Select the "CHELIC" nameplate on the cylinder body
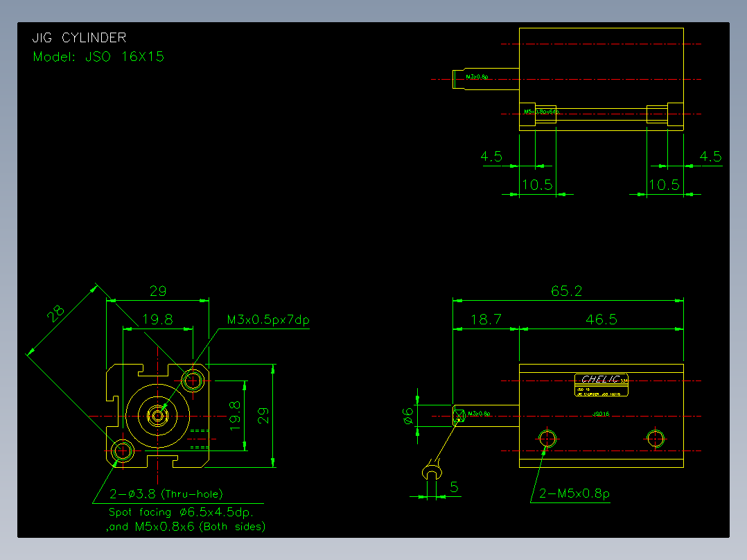 601,385
